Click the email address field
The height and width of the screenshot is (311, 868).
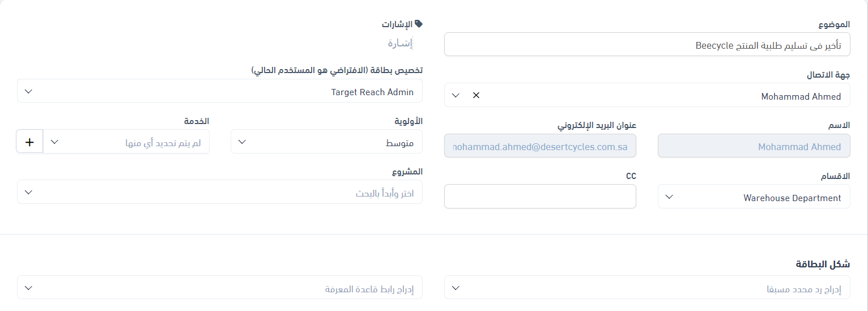(x=540, y=146)
